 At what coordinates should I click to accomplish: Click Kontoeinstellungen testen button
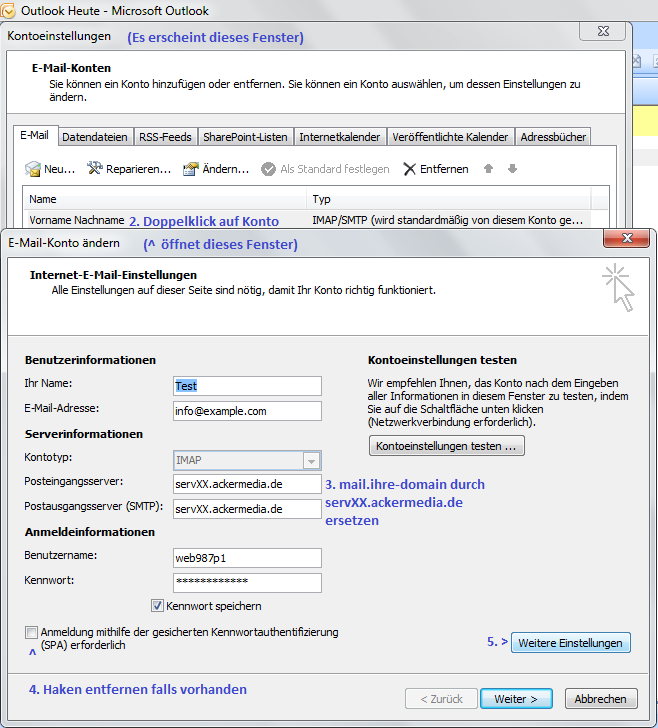click(x=447, y=446)
